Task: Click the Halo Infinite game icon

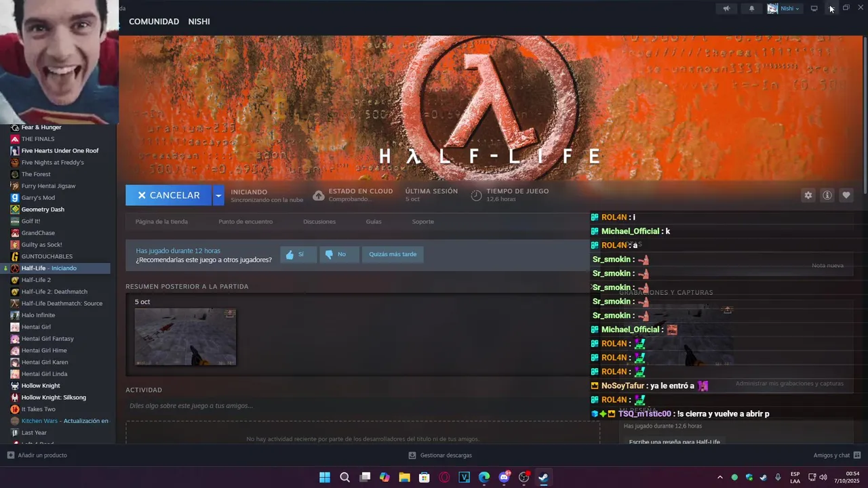Action: coord(15,315)
